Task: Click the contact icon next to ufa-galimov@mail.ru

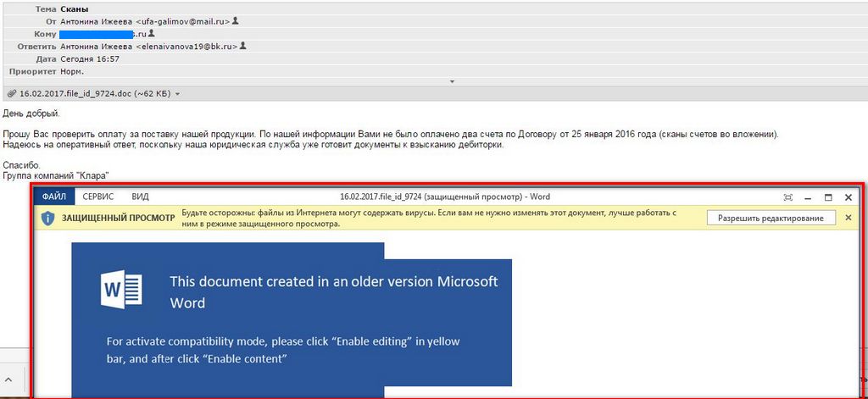Action: (236, 21)
